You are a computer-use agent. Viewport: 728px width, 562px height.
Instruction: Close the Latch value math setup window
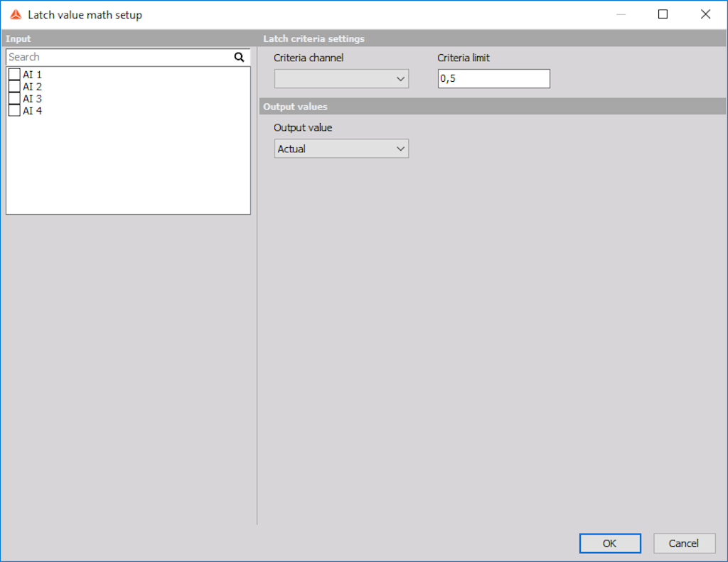point(706,14)
